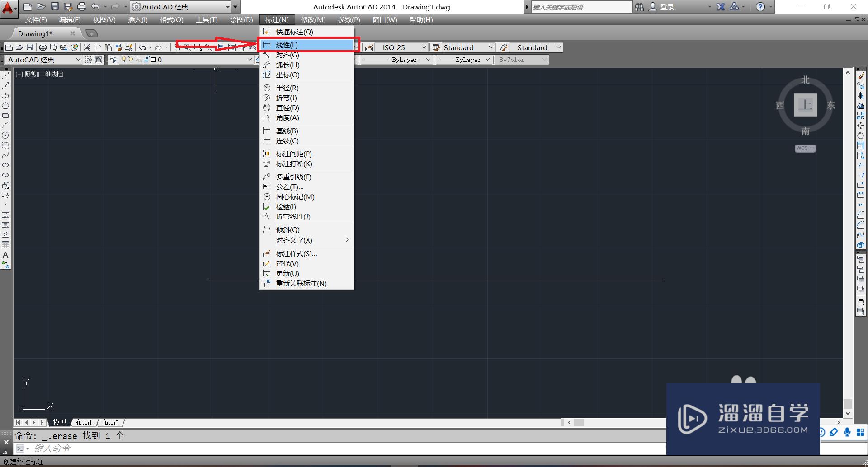Click the Undo arrow in standard toolbar
The height and width of the screenshot is (467, 868).
[x=142, y=47]
